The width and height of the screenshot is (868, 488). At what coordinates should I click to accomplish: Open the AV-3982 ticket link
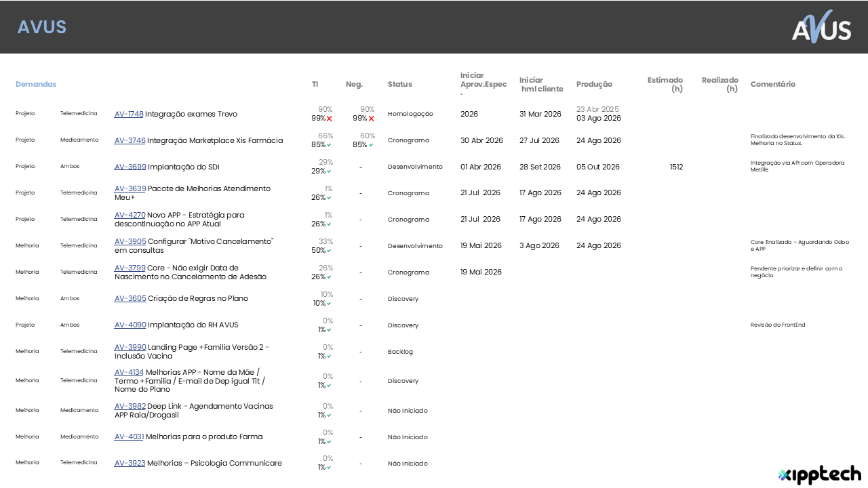130,406
